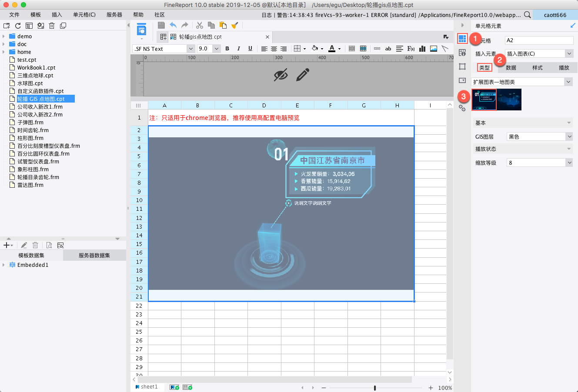Open the 插入元素 insert chart dropdown

click(x=569, y=54)
